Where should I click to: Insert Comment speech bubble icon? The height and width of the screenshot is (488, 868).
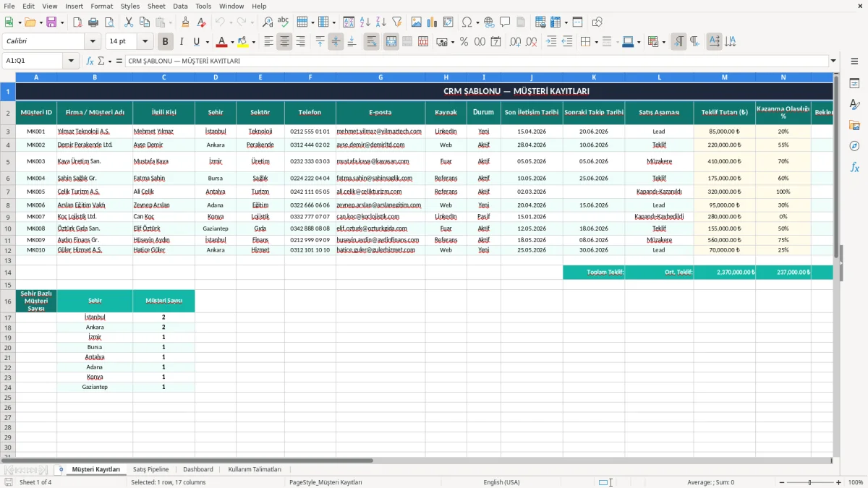tap(505, 22)
